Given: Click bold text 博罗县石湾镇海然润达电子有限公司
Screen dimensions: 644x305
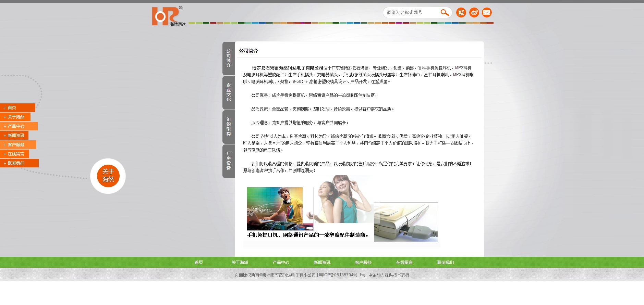Looking at the screenshot, I should (x=288, y=68).
